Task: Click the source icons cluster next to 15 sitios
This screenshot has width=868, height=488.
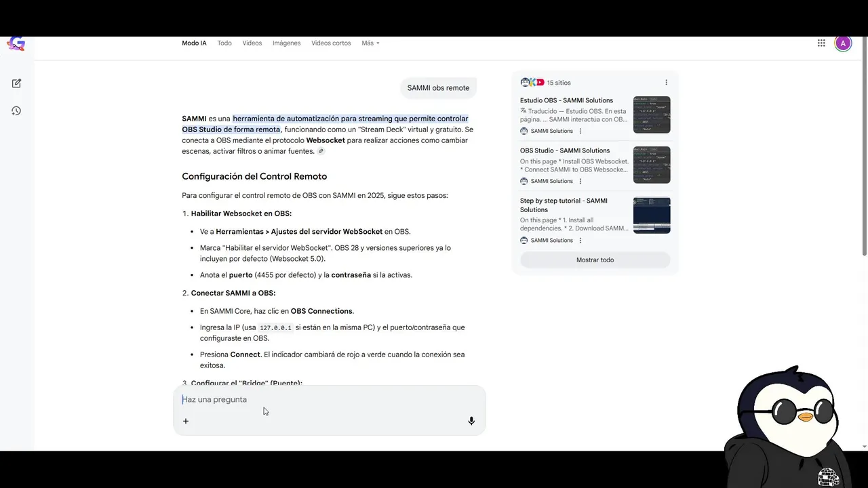Action: (532, 83)
